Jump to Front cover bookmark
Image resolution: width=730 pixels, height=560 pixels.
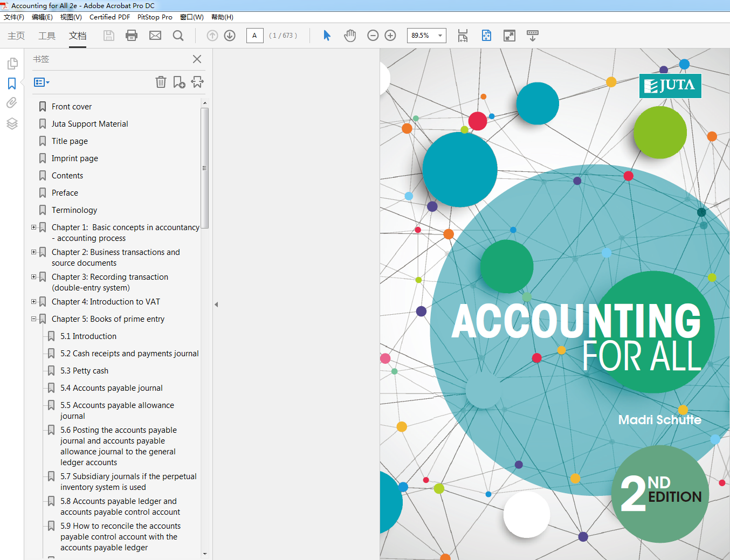[x=71, y=107]
